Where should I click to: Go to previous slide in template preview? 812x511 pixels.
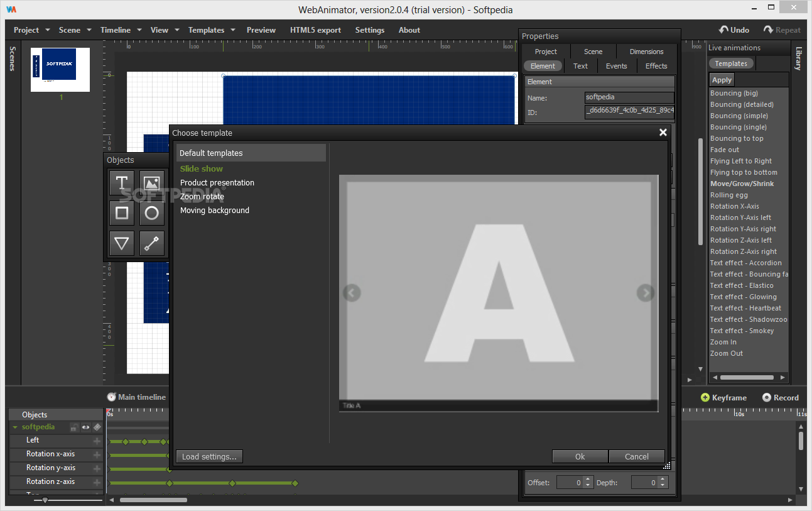point(352,292)
